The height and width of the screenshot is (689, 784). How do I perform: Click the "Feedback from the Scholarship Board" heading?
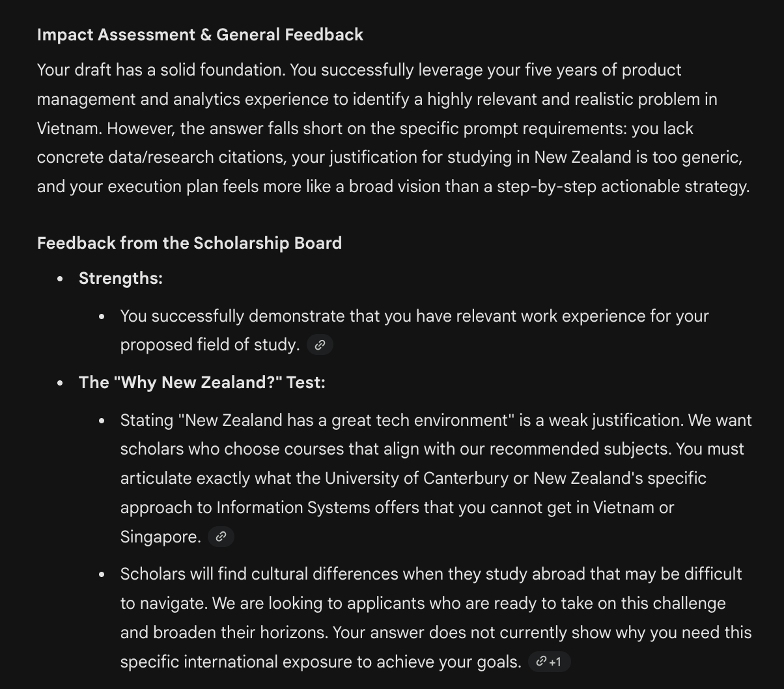[x=189, y=243]
